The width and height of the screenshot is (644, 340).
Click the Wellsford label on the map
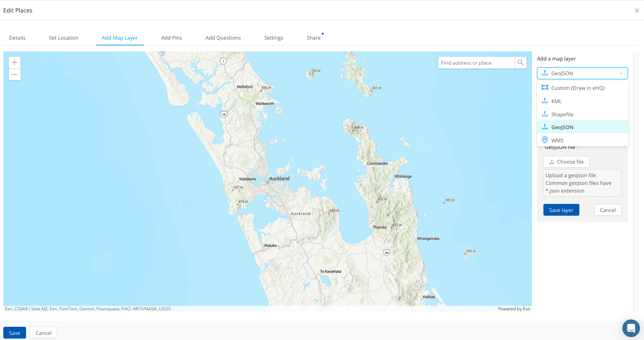(x=245, y=87)
